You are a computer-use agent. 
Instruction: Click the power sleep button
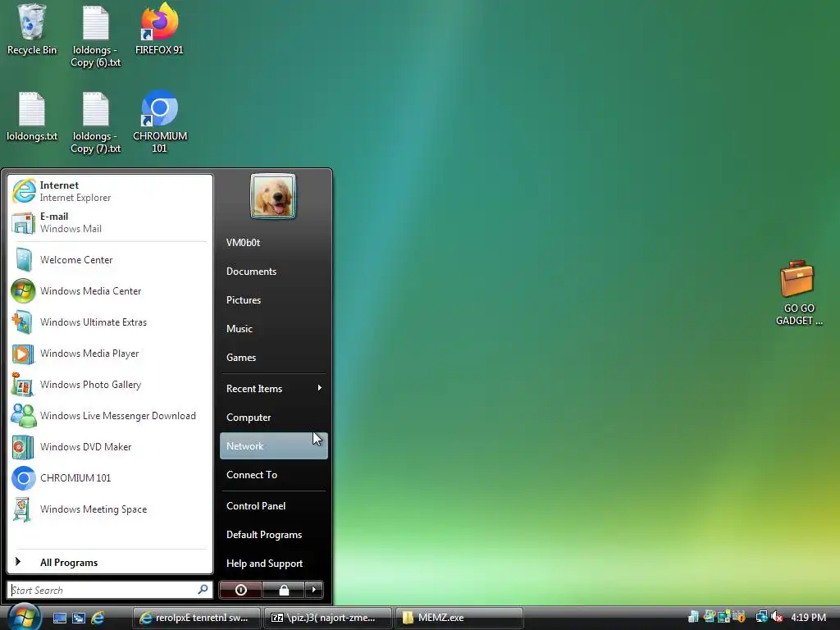pyautogui.click(x=241, y=590)
